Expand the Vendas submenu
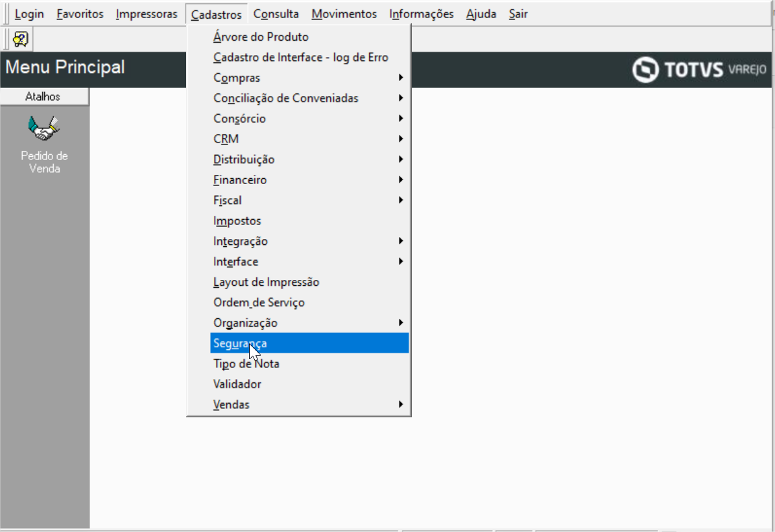This screenshot has width=775, height=532. coord(309,404)
